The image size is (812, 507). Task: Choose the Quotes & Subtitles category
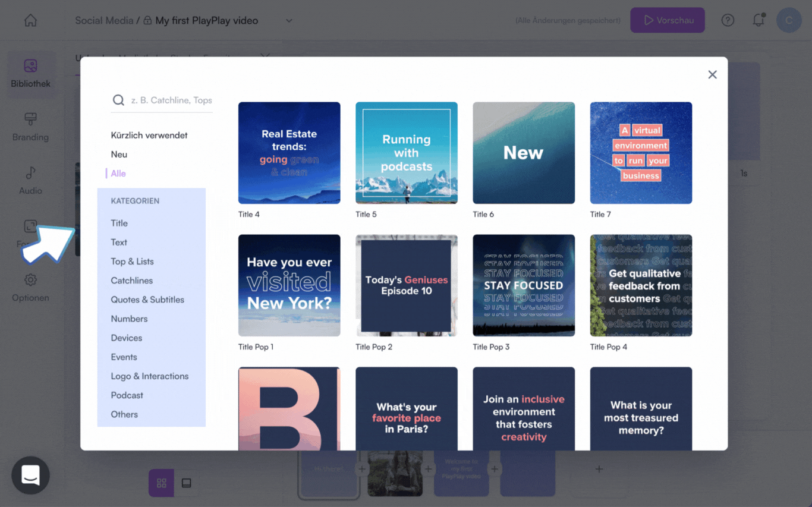(147, 299)
